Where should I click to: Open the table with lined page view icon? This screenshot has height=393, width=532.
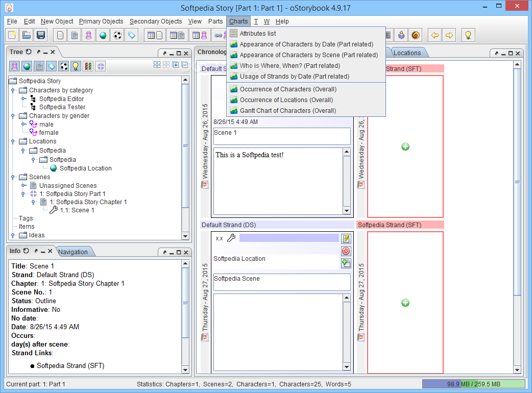pyautogui.click(x=177, y=35)
